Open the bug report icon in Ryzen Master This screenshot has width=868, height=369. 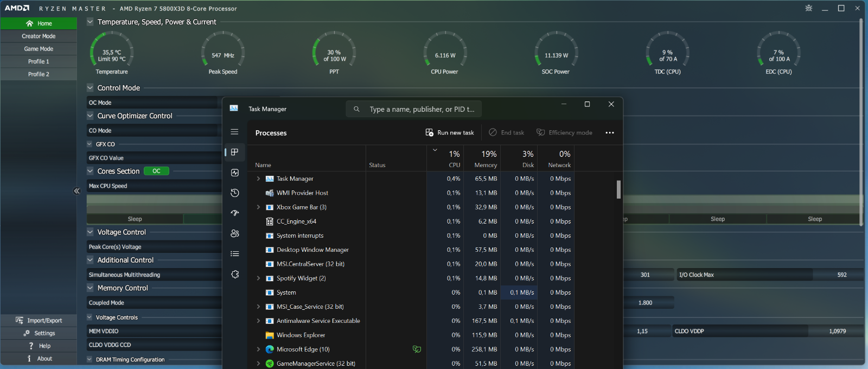(808, 8)
